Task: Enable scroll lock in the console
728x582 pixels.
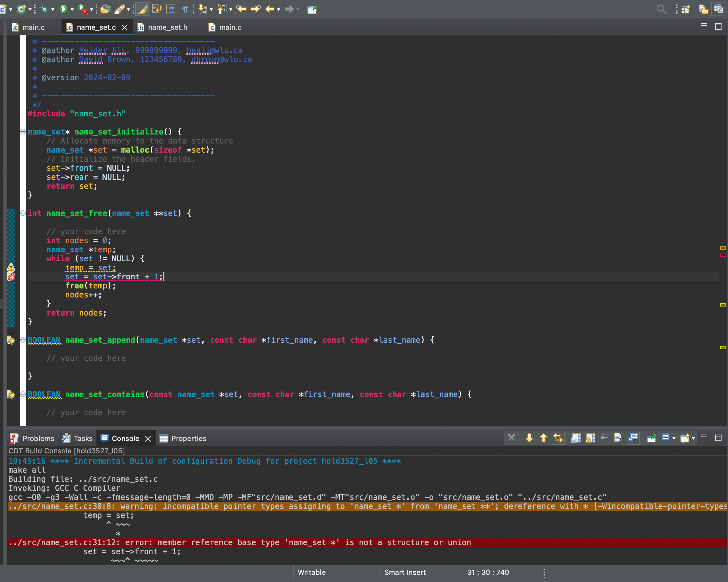Action: click(590, 438)
